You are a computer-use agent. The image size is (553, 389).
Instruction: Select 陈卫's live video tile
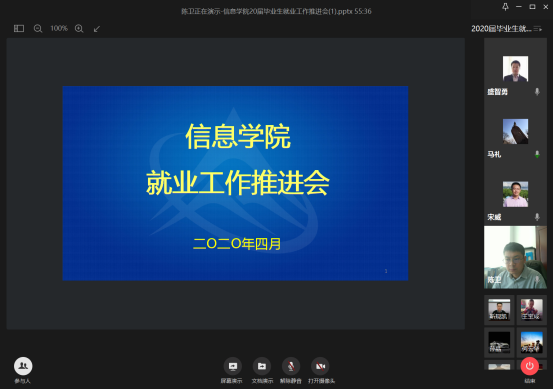(x=515, y=257)
